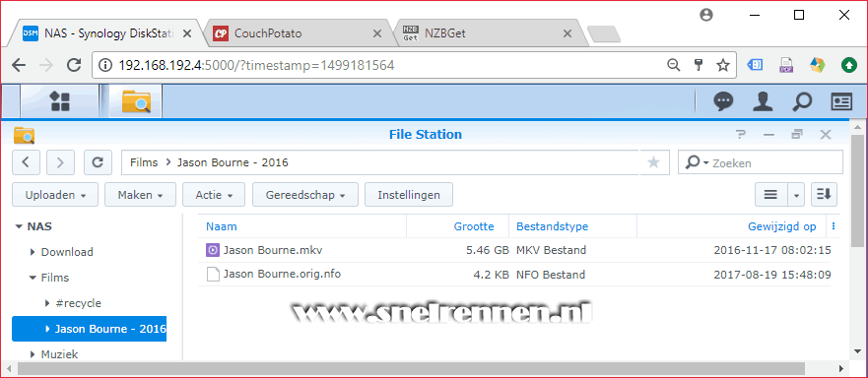868x378 pixels.
Task: Open the DSM widgets panel icon
Action: pos(841,101)
